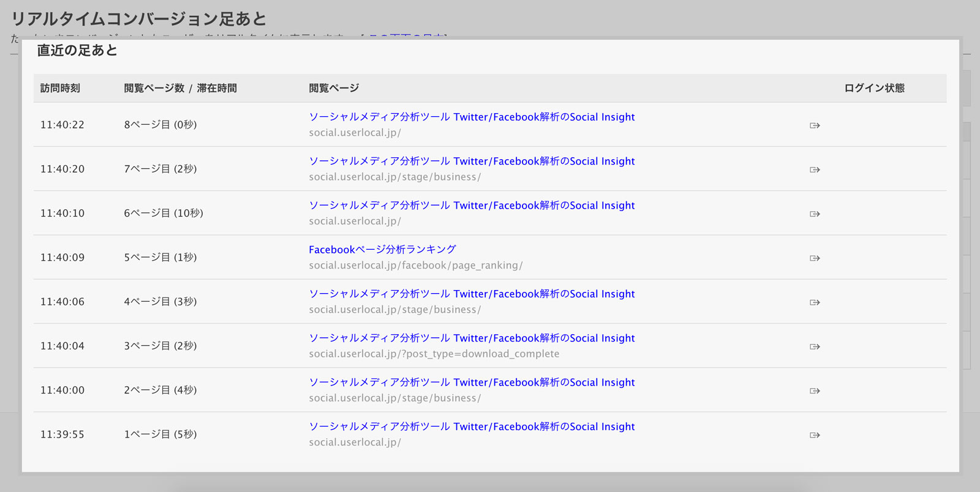Screen dimensions: 980x492
Task: Select the visit time 11:40:09
Action: [62, 258]
